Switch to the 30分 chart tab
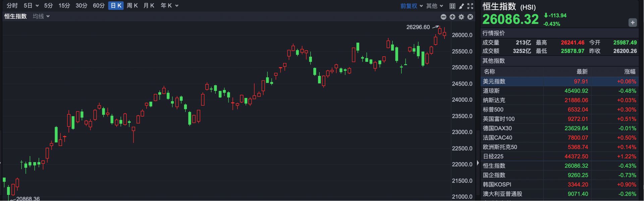 click(81, 6)
